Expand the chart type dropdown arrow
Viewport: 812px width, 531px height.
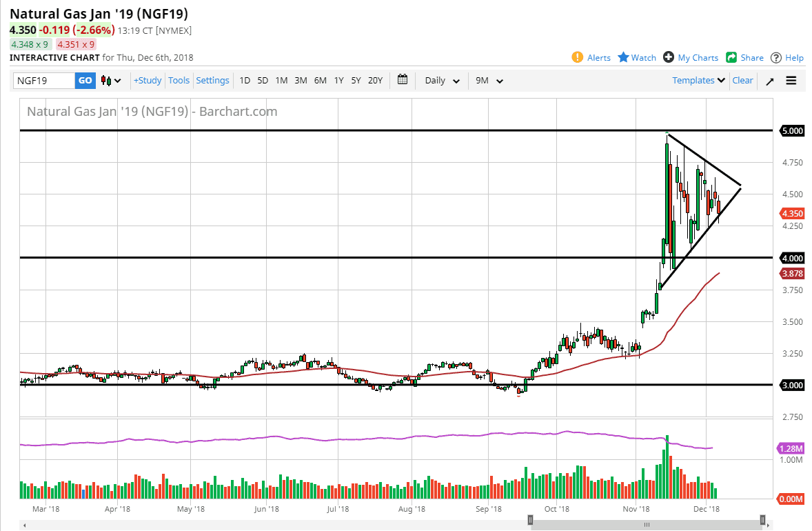tap(118, 81)
